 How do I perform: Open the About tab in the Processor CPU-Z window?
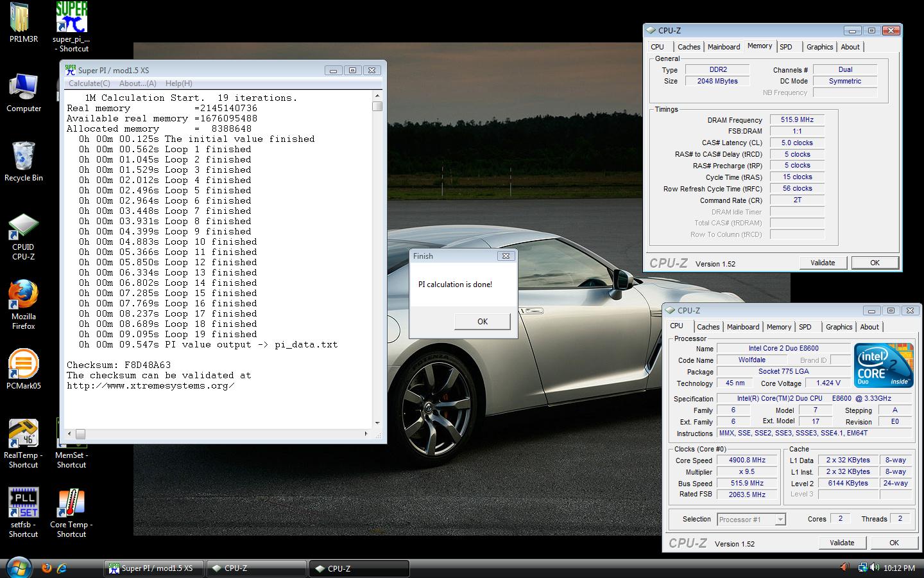pyautogui.click(x=869, y=327)
